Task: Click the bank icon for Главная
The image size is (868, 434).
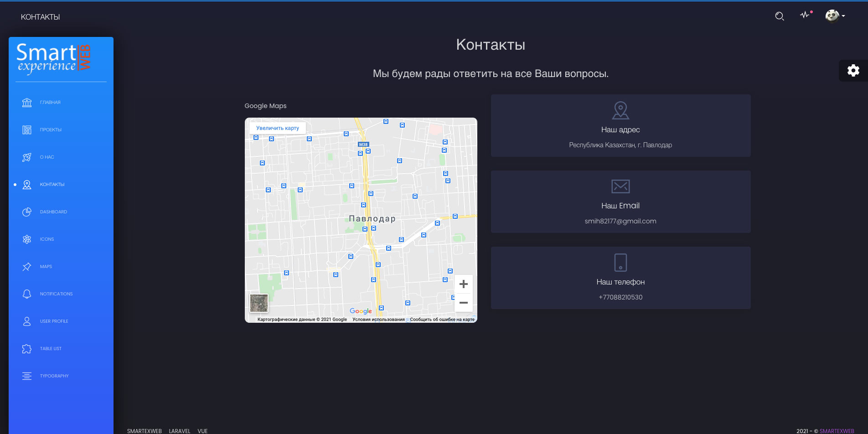Action: pyautogui.click(x=27, y=103)
